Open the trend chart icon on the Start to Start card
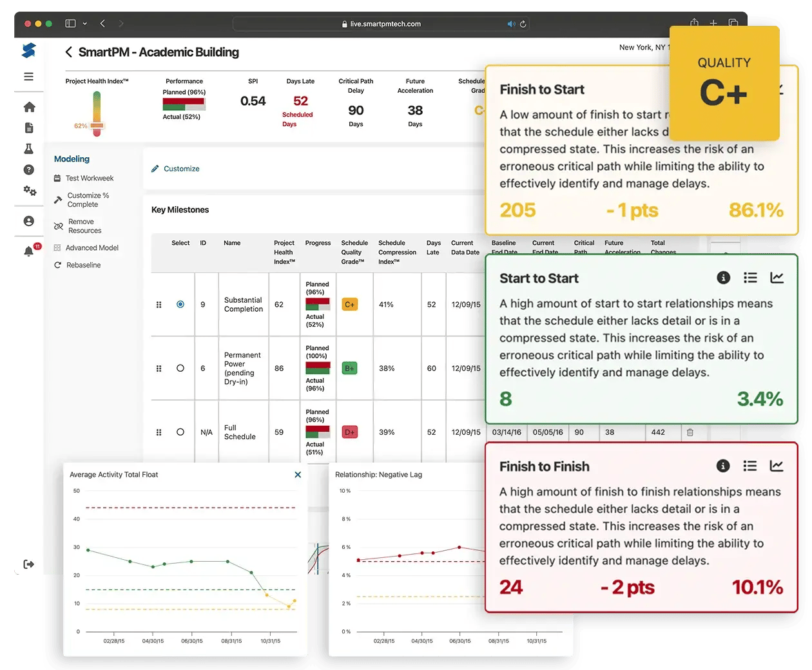This screenshot has width=812, height=670. coord(777,278)
